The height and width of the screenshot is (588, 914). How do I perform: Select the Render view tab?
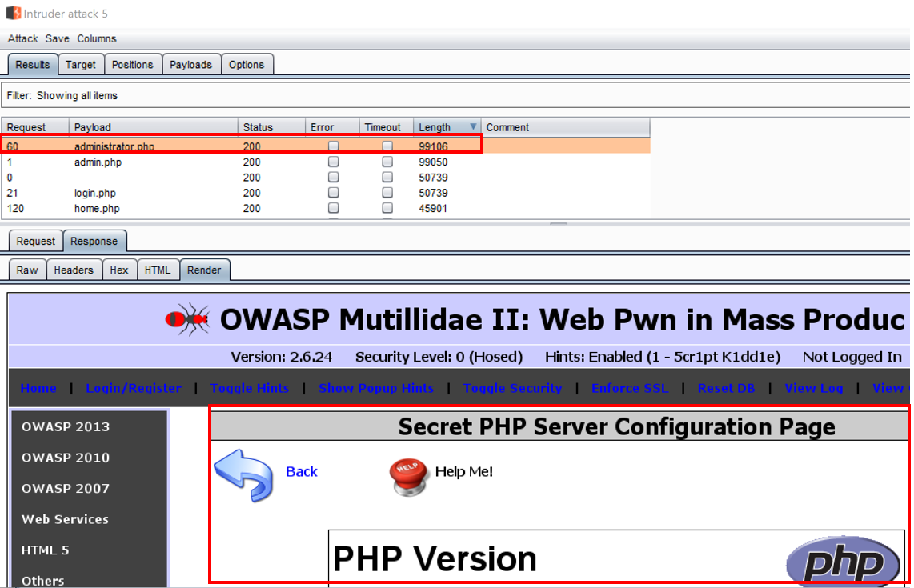coord(204,270)
